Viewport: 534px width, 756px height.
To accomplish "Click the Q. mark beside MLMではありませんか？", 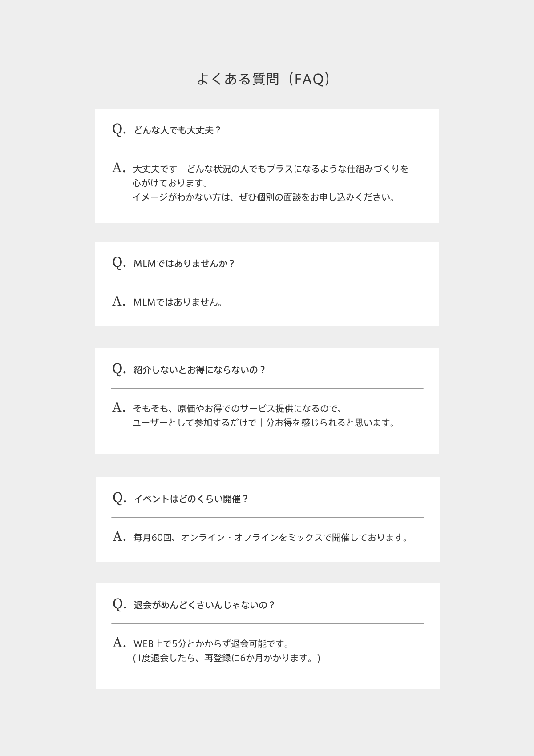I will (x=119, y=262).
